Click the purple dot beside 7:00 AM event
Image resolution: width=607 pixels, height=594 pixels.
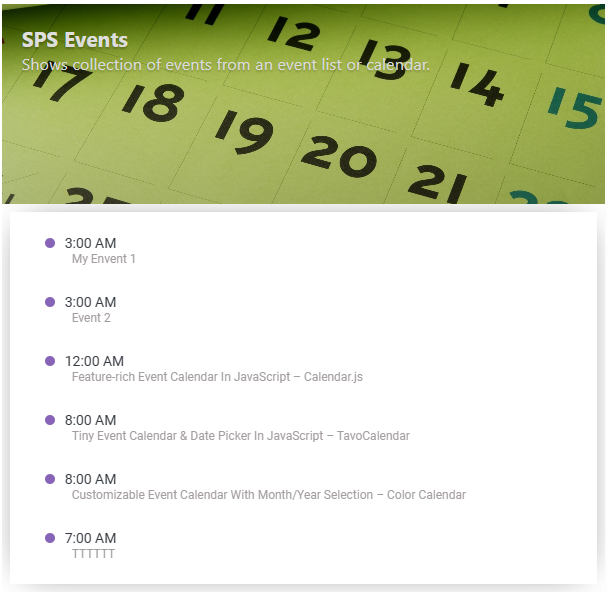50,538
